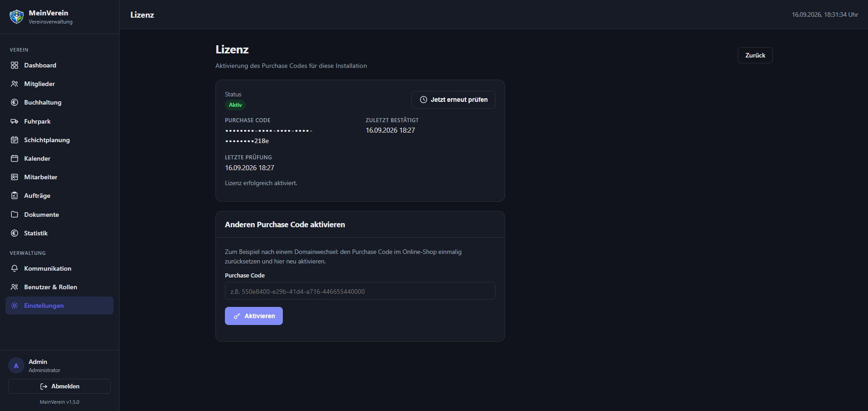Select the active Einstellungen item
The image size is (868, 411).
[59, 306]
